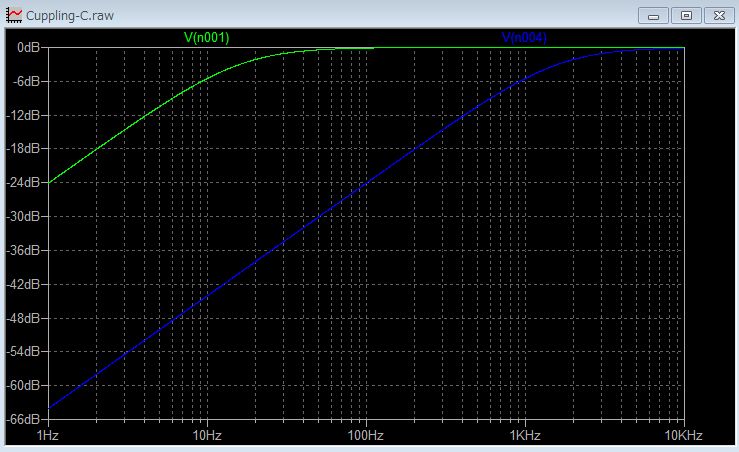Click the -66dB vertical axis label
The height and width of the screenshot is (452, 739).
pyautogui.click(x=23, y=419)
